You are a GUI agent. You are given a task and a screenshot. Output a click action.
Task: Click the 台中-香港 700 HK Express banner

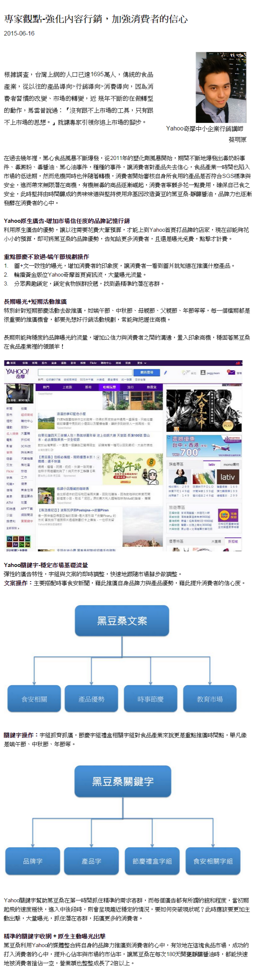(x=204, y=446)
